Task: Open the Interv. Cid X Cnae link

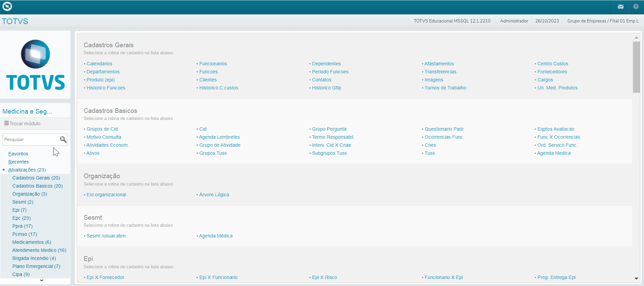Action: tap(331, 145)
